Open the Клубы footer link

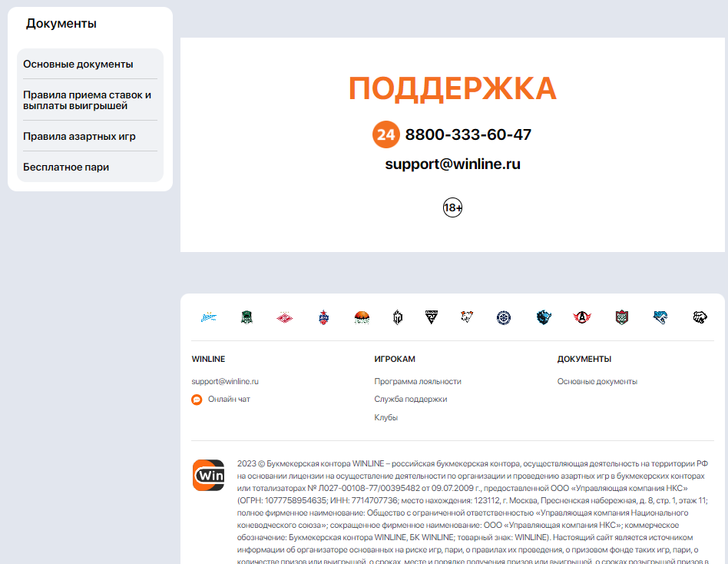(x=386, y=417)
